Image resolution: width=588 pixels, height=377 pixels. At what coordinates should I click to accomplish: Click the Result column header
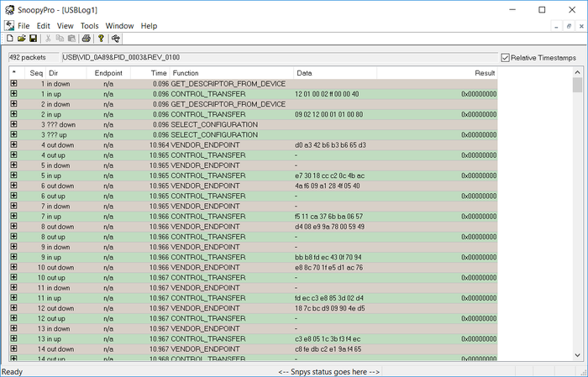(x=485, y=74)
